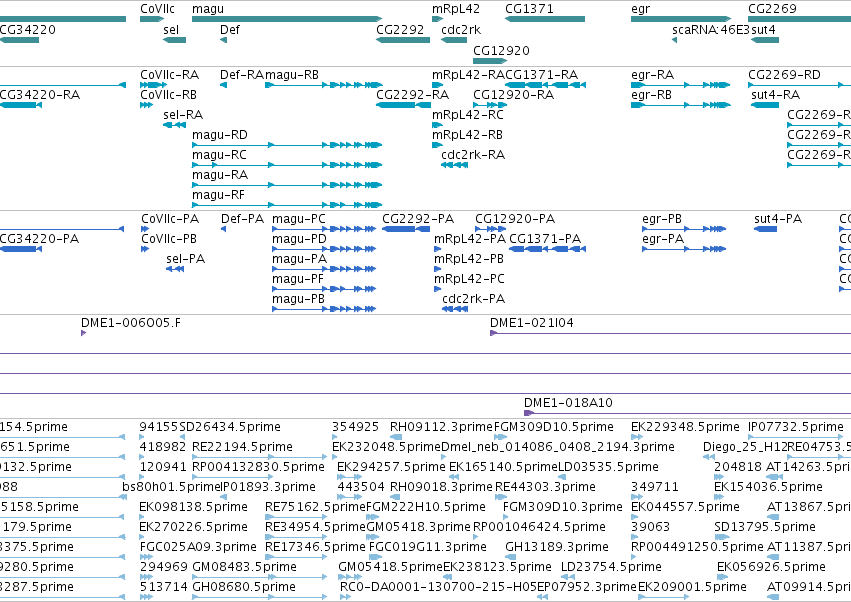Click the CG2292 gene label
Image resolution: width=851 pixels, height=602 pixels.
pos(400,29)
